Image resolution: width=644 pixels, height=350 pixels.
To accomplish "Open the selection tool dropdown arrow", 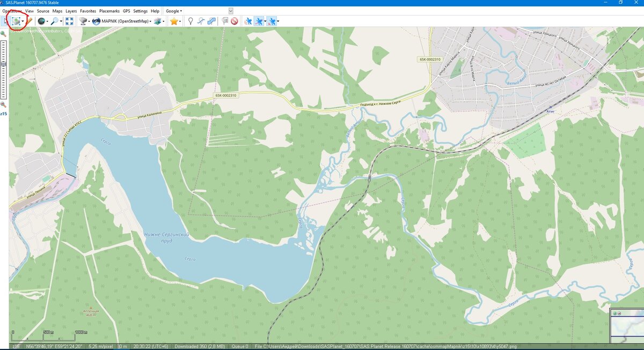I will coord(24,21).
